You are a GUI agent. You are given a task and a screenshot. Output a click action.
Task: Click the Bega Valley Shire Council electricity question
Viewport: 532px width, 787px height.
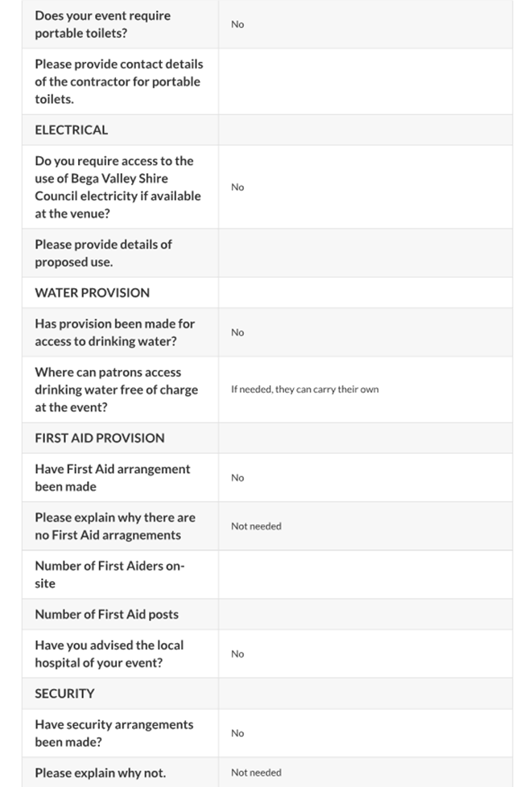point(118,187)
